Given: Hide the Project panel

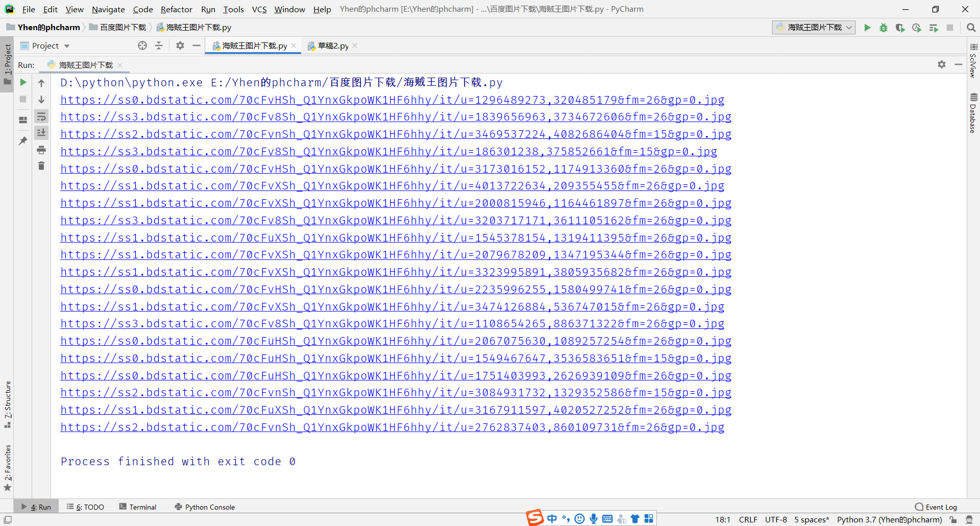Looking at the screenshot, I should point(196,45).
